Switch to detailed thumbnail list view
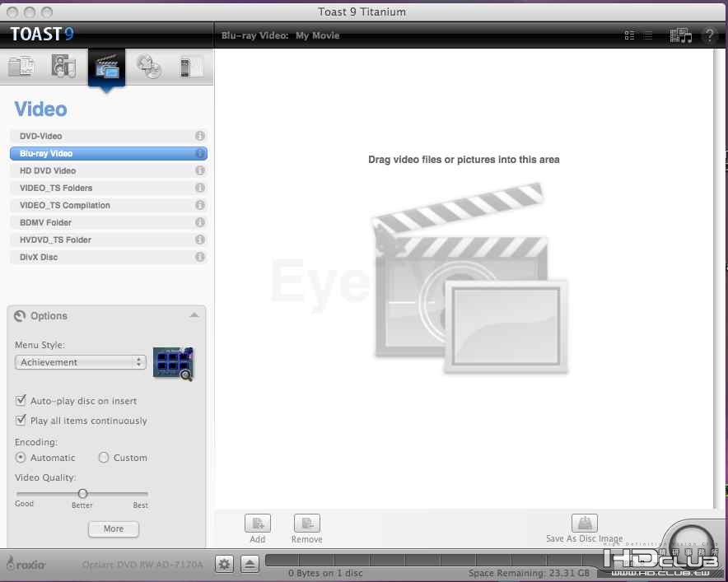 pyautogui.click(x=629, y=35)
